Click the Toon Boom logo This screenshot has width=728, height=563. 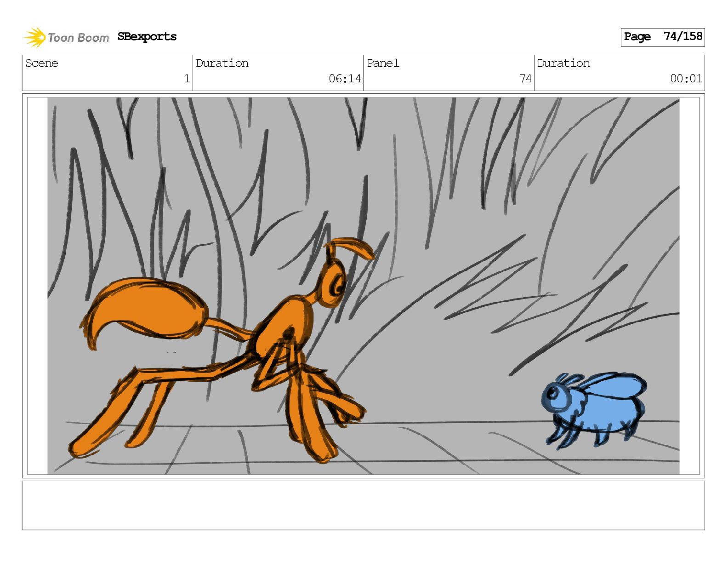67,37
